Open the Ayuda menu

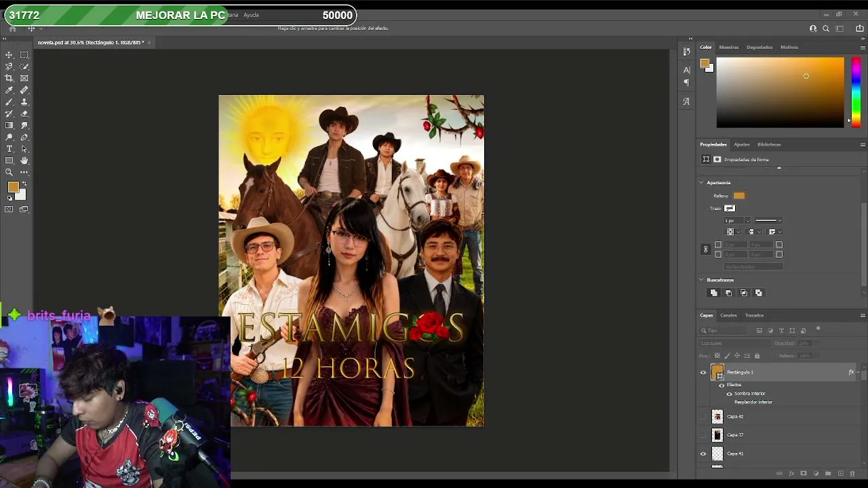pyautogui.click(x=251, y=15)
